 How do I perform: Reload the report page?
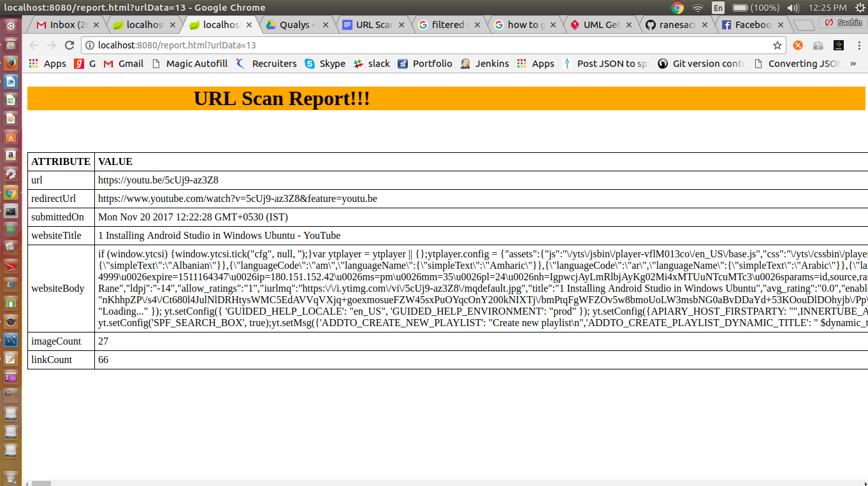tap(70, 45)
